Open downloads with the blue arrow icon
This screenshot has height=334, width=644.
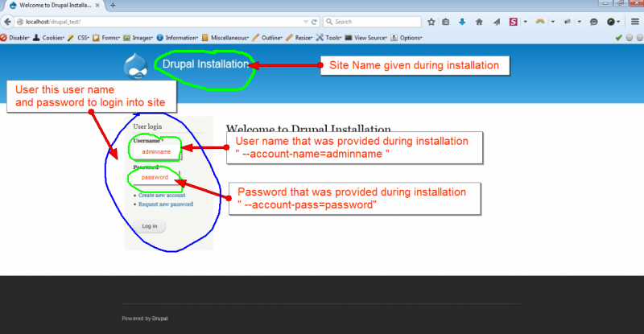click(x=462, y=22)
